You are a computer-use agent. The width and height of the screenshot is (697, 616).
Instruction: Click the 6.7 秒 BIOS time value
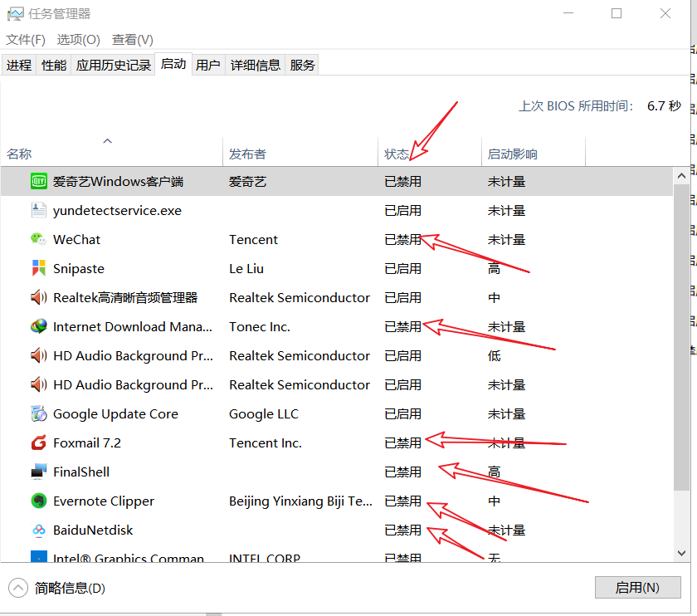click(664, 106)
